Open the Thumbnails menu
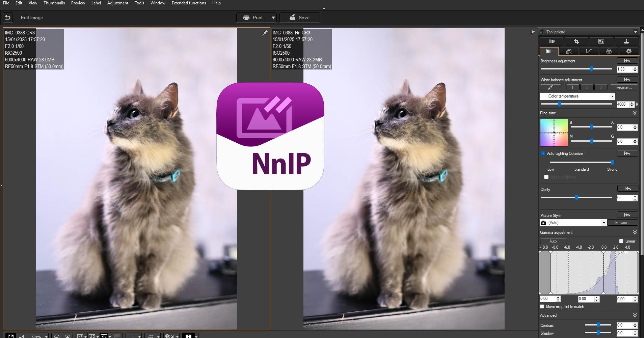Screen dimensions: 644x338 click(54, 3)
